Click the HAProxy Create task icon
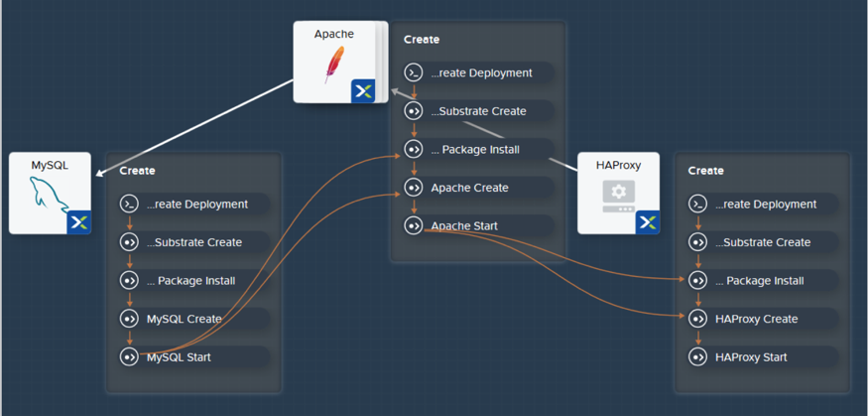 pyautogui.click(x=697, y=319)
